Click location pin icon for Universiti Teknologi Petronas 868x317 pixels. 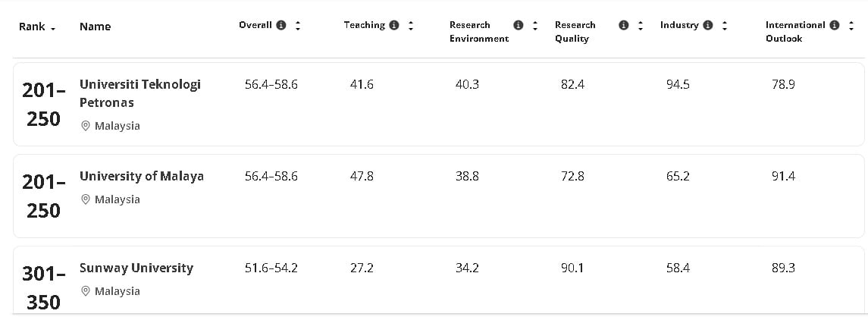click(85, 126)
